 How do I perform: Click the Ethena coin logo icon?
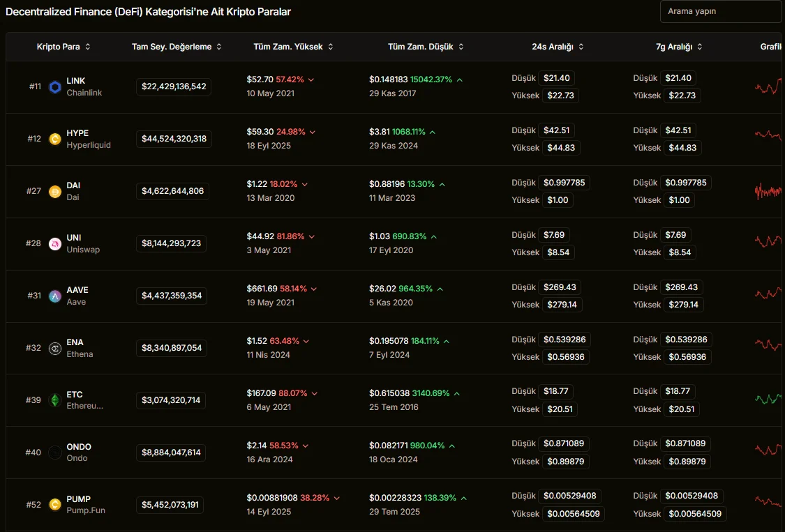(55, 349)
